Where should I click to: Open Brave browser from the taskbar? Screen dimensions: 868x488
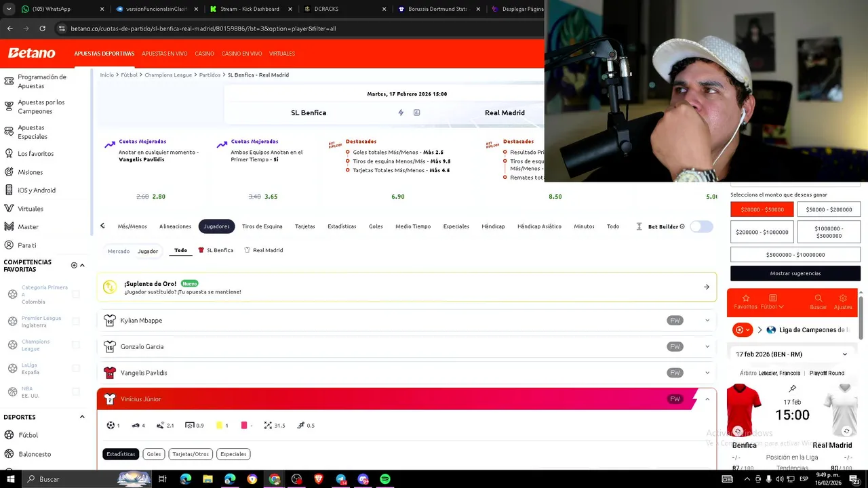tap(319, 479)
